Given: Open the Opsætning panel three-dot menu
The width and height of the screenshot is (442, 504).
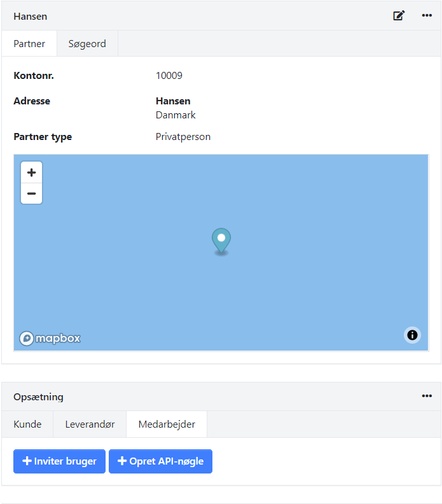Looking at the screenshot, I should (x=427, y=396).
